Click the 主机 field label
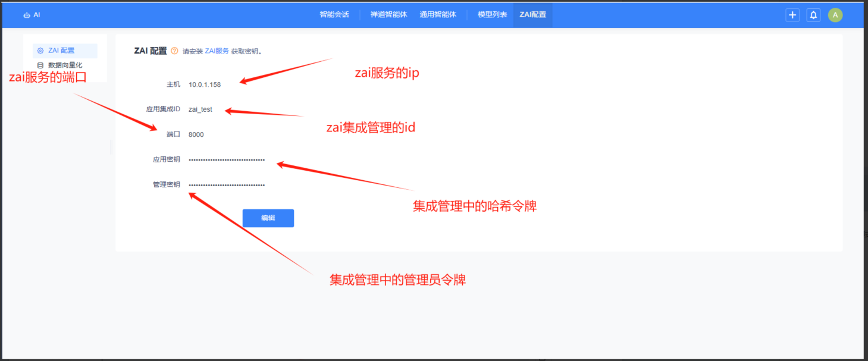The image size is (868, 361). pyautogui.click(x=173, y=84)
